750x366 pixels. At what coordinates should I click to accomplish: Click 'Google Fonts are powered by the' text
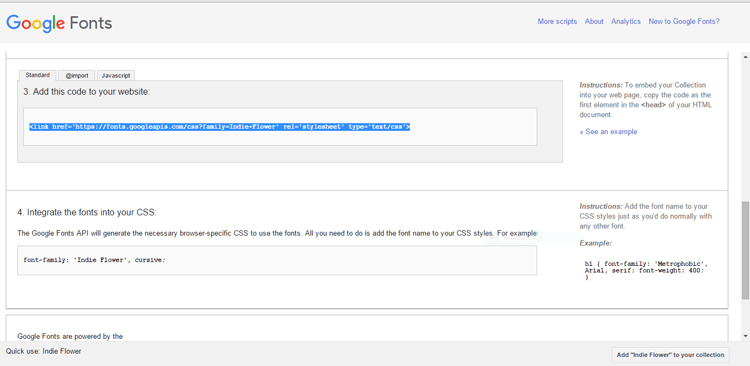click(x=70, y=336)
